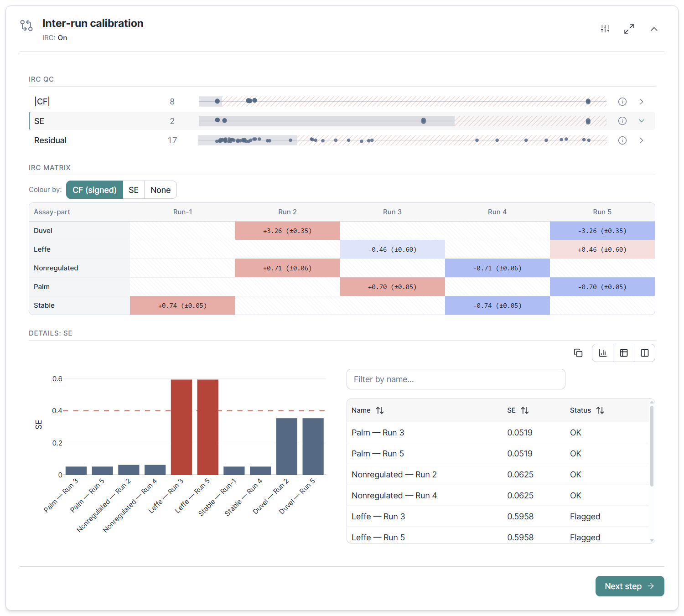The height and width of the screenshot is (616, 684).
Task: Switch details to chart-only view
Action: pyautogui.click(x=603, y=353)
